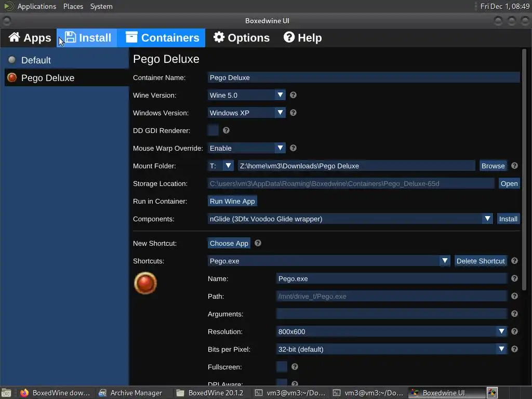
Task: Switch to Archive Manager in taskbar
Action: coord(130,393)
